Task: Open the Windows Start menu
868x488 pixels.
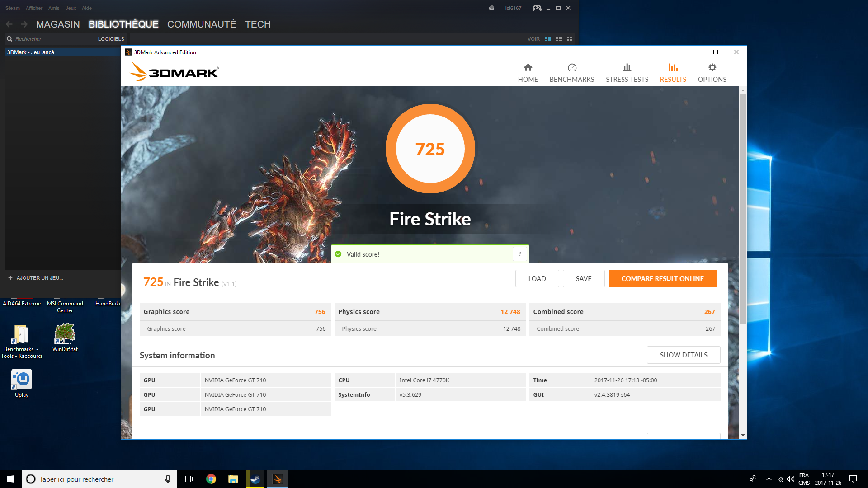Action: (11, 479)
